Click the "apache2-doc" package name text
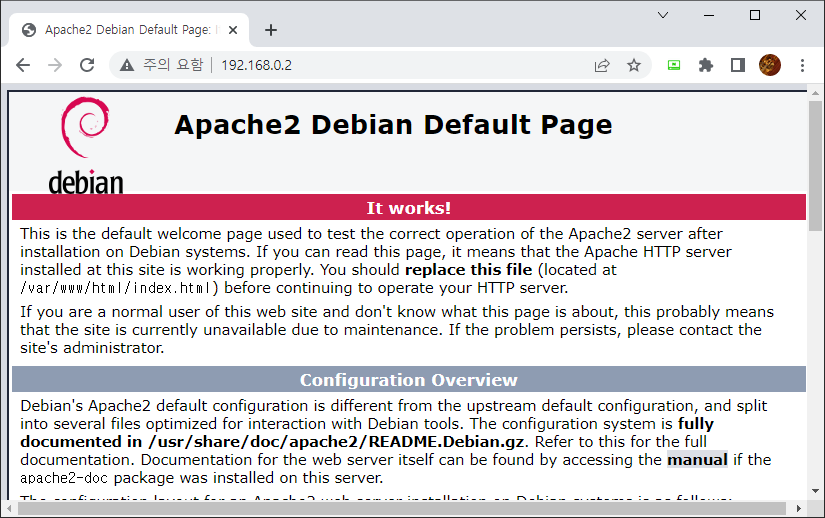Screen dimensions: 825x518 64,478
